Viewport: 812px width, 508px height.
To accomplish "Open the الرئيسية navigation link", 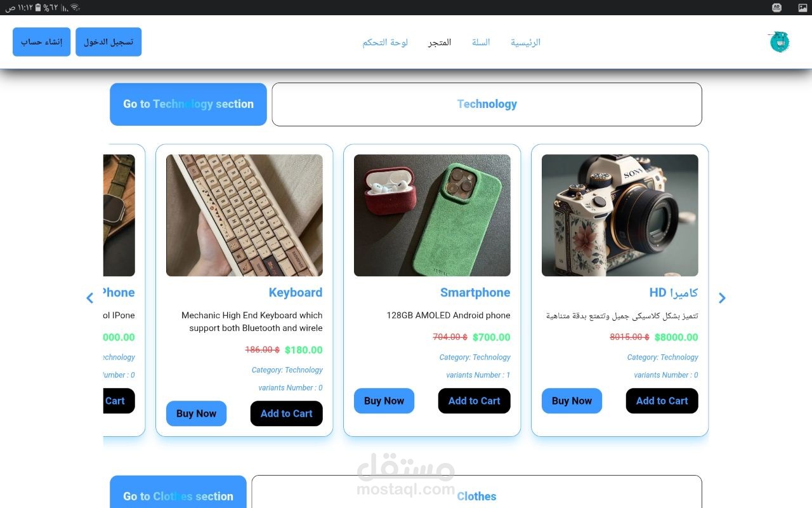I will tap(525, 43).
